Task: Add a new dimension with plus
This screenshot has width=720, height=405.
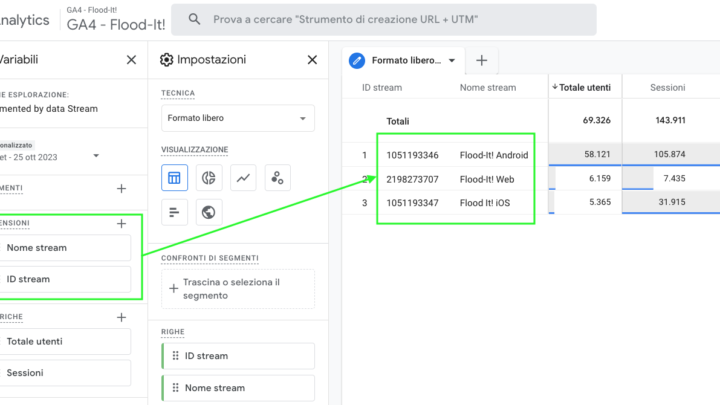Action: (121, 224)
